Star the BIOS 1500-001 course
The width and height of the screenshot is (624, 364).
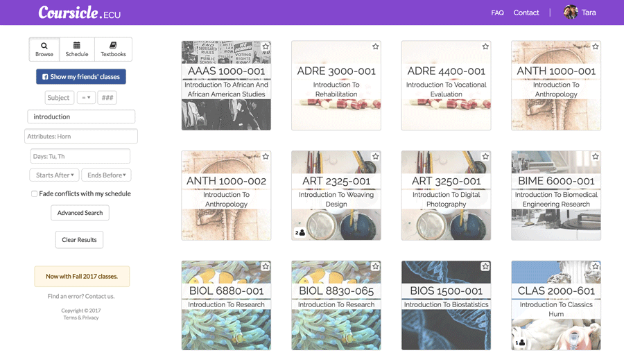click(485, 266)
